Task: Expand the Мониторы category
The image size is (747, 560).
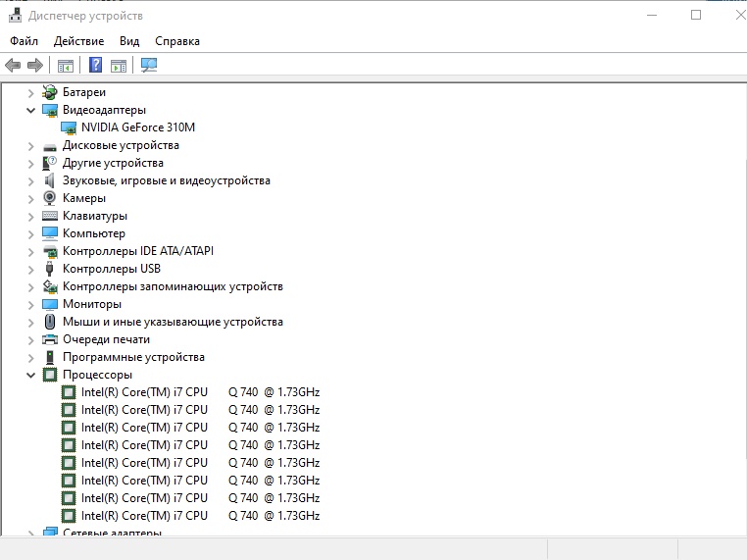Action: tap(31, 305)
